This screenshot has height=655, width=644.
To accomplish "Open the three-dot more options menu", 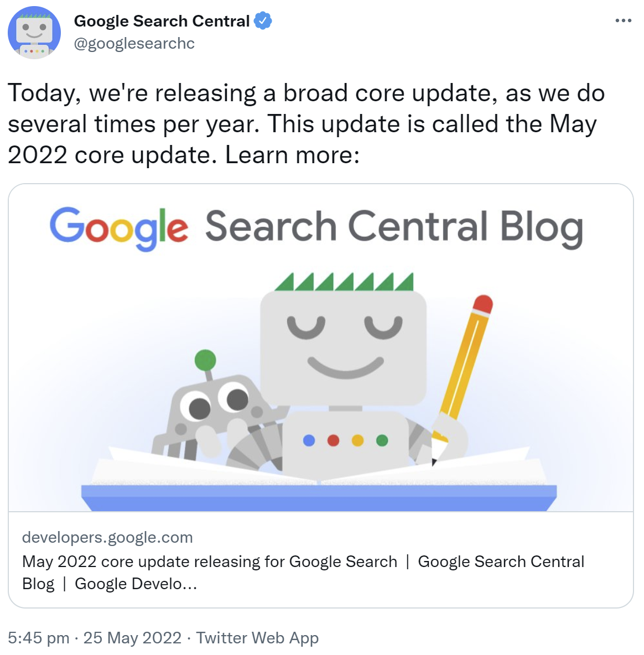I will click(x=625, y=20).
